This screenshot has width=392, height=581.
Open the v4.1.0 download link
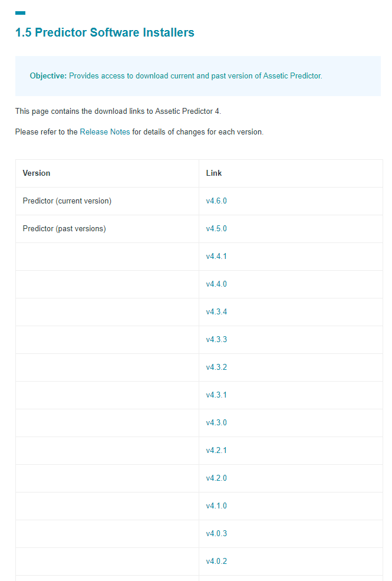coord(216,505)
